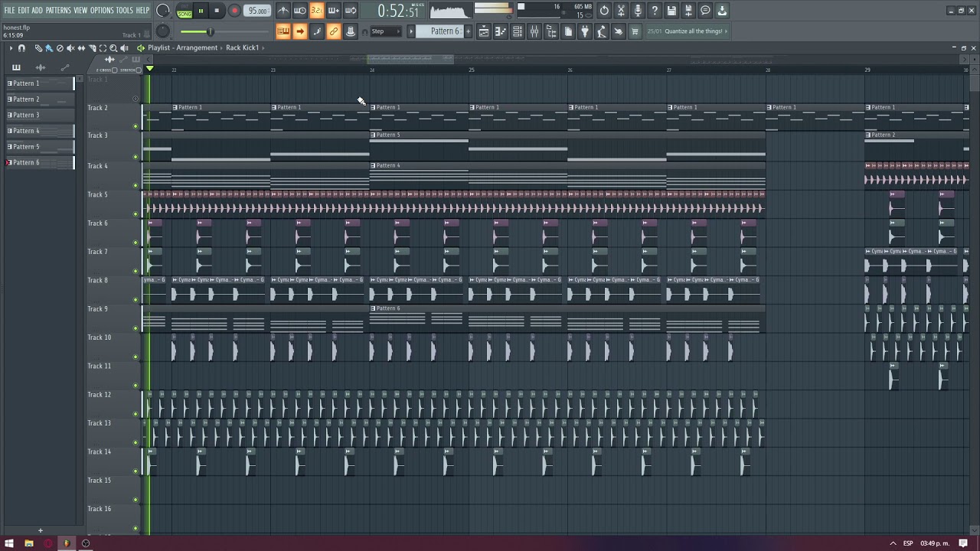Open the Step snap dropdown

click(x=384, y=31)
